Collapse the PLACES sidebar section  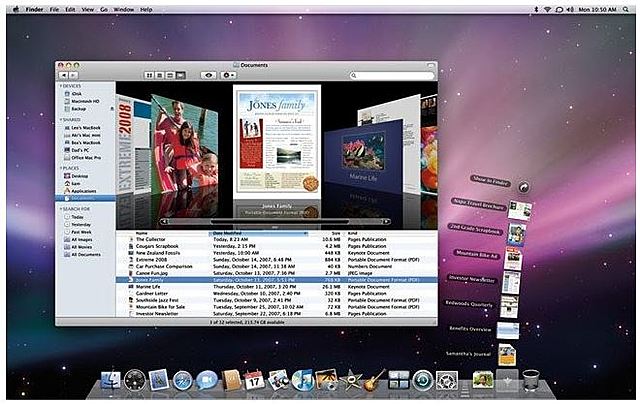(61, 168)
